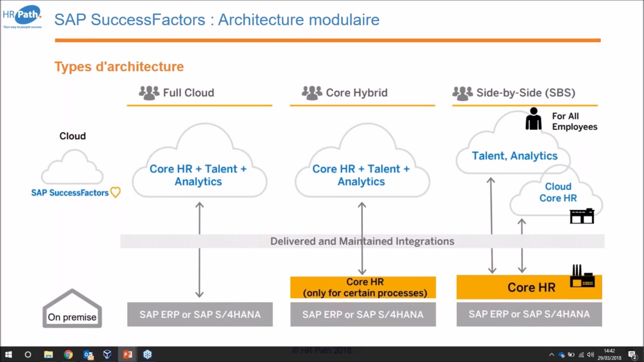Click the people icon beside Side-by-Side (SBS)
Screen dimensions: 644x362
pyautogui.click(x=462, y=93)
